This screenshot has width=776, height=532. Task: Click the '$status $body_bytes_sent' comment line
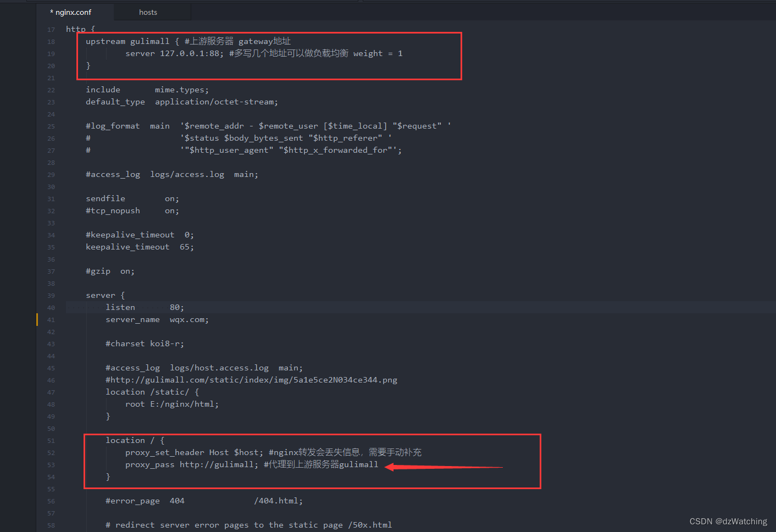coord(239,138)
